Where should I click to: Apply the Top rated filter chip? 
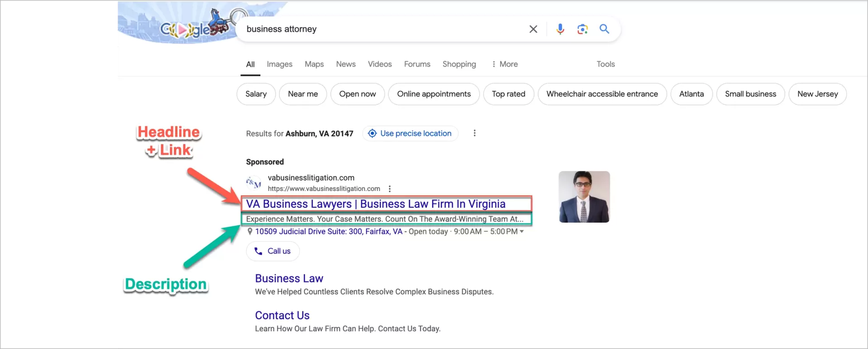tap(508, 94)
